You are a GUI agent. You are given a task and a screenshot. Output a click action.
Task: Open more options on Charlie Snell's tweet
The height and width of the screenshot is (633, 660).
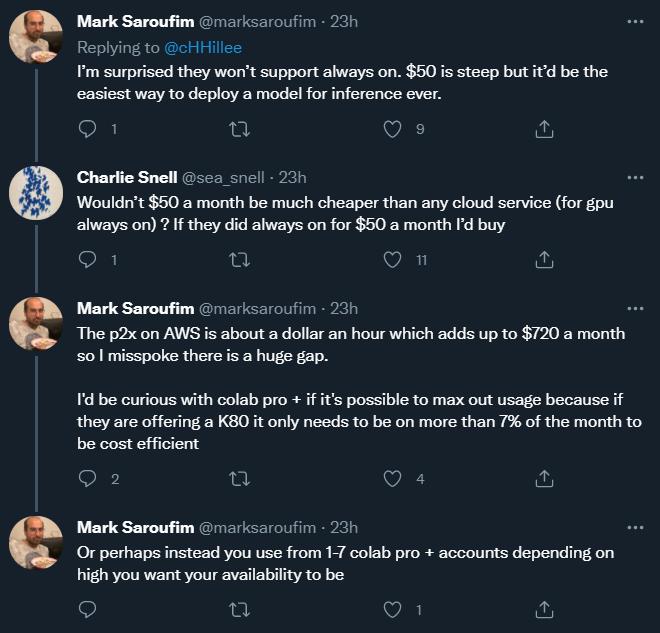click(x=635, y=178)
